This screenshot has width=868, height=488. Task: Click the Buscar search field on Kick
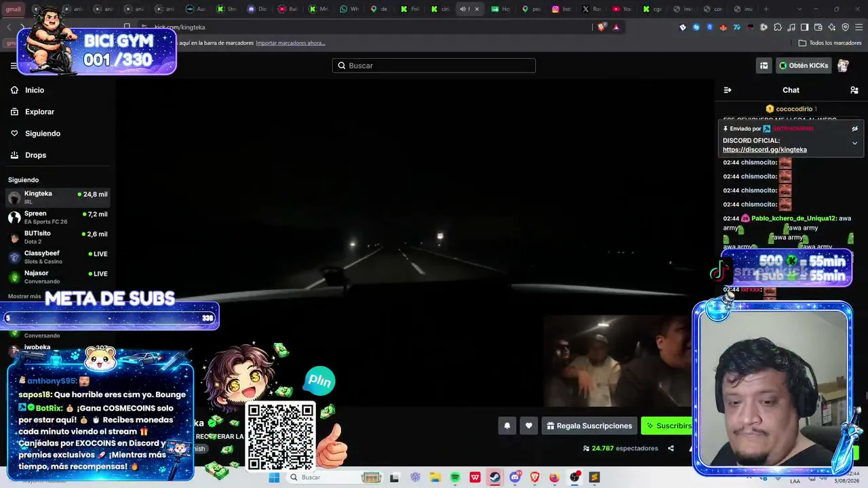pos(434,66)
